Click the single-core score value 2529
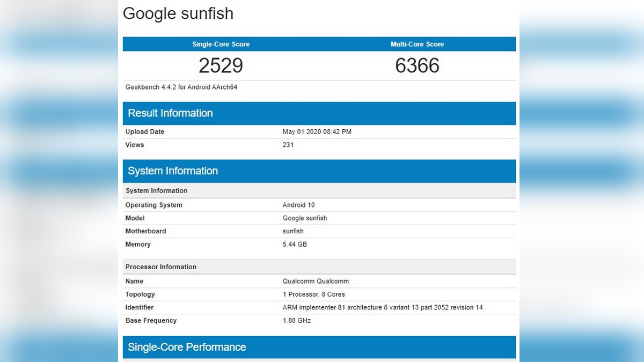This screenshot has height=362, width=644. coord(221,65)
